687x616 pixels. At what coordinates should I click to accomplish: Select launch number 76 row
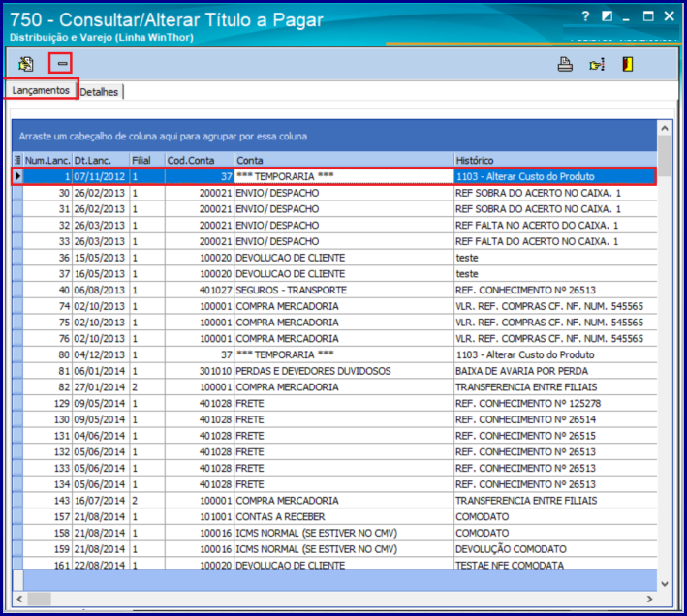[x=335, y=338]
